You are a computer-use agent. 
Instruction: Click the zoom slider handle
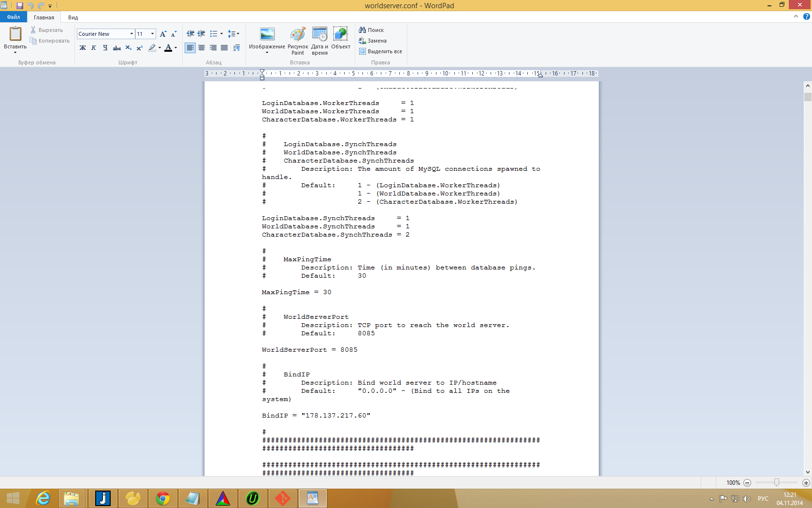point(776,482)
